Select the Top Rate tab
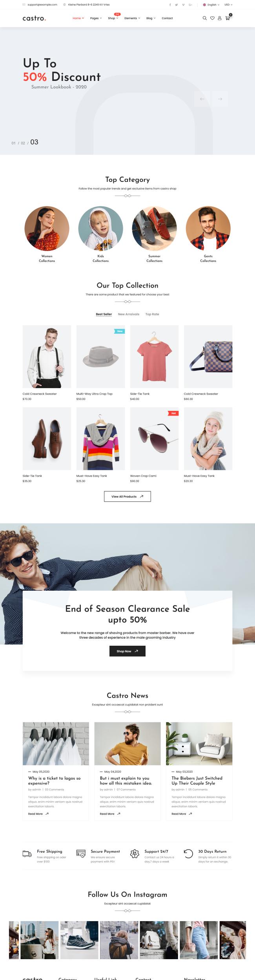 [x=152, y=314]
